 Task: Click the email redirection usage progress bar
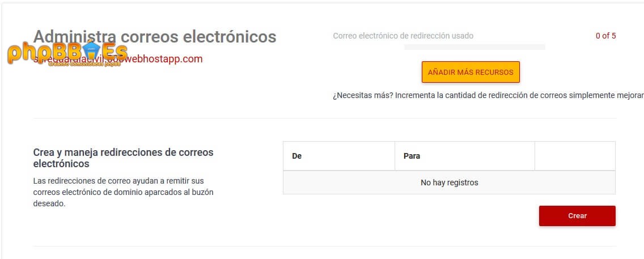[474, 47]
